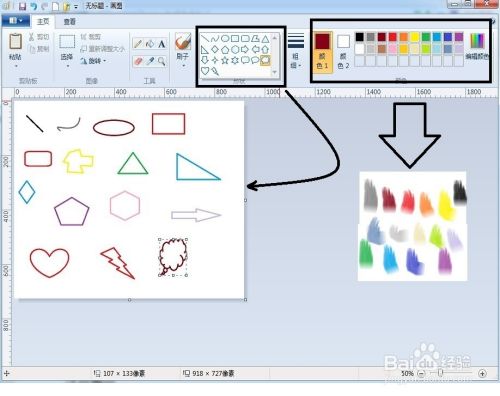Pick the black swatch in the palette
Viewport: 500px width, 396px height.
point(359,37)
